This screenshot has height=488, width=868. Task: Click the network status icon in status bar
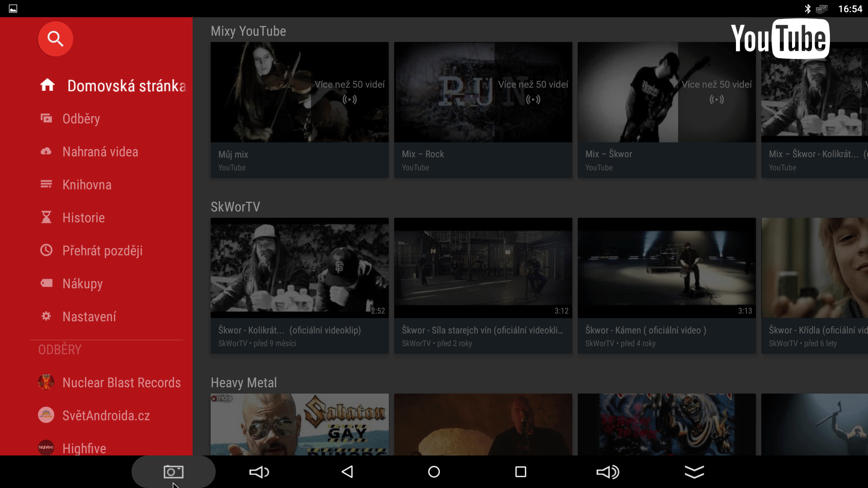pos(821,9)
